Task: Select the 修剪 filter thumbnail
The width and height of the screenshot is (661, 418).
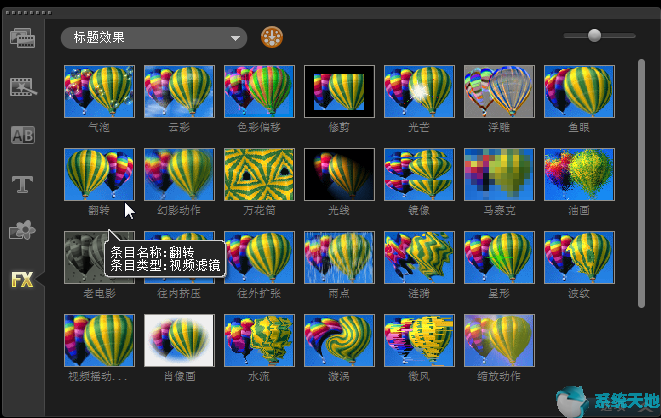Action: 339,91
